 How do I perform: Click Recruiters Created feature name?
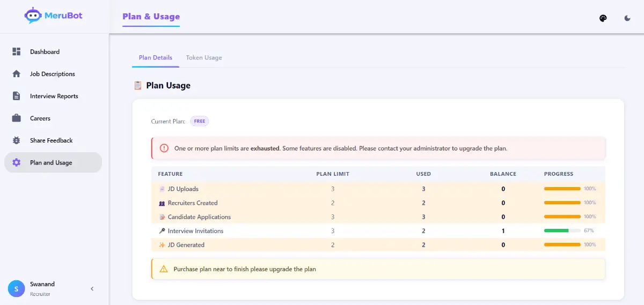pos(193,203)
